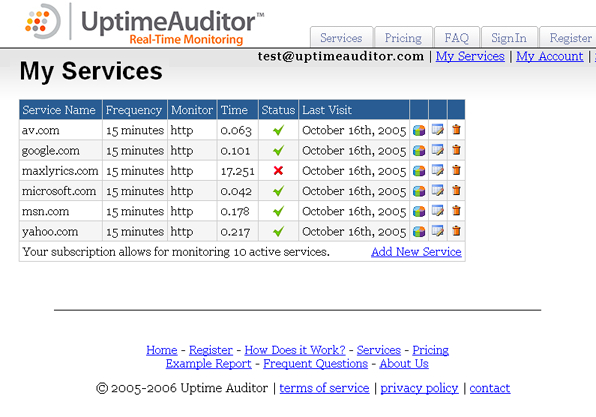
Task: Go to the Sign In tab
Action: point(509,38)
